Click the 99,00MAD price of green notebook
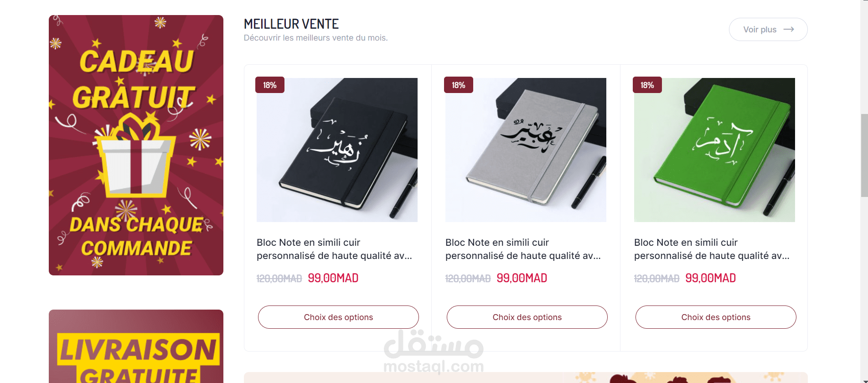The image size is (868, 383). coord(711,278)
